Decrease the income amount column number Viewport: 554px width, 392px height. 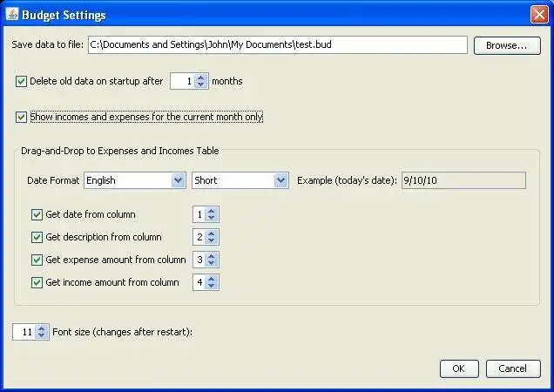(x=212, y=286)
